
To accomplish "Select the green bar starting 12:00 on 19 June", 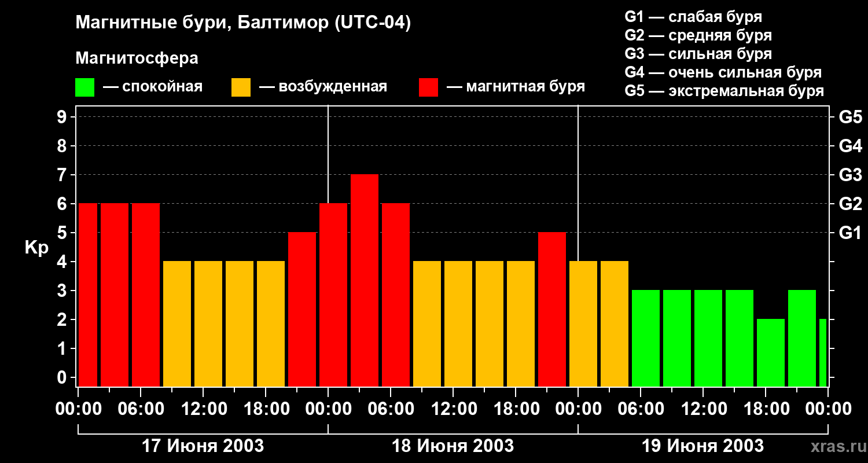I will tap(708, 338).
